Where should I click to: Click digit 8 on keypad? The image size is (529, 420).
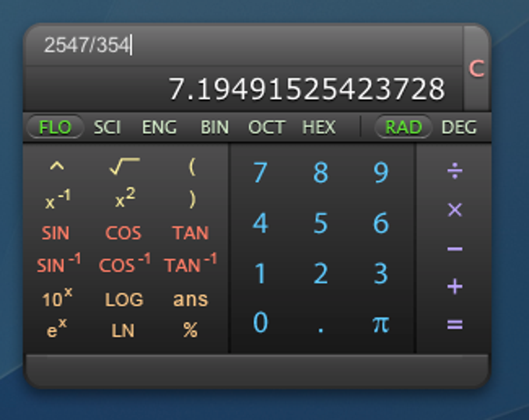point(321,173)
